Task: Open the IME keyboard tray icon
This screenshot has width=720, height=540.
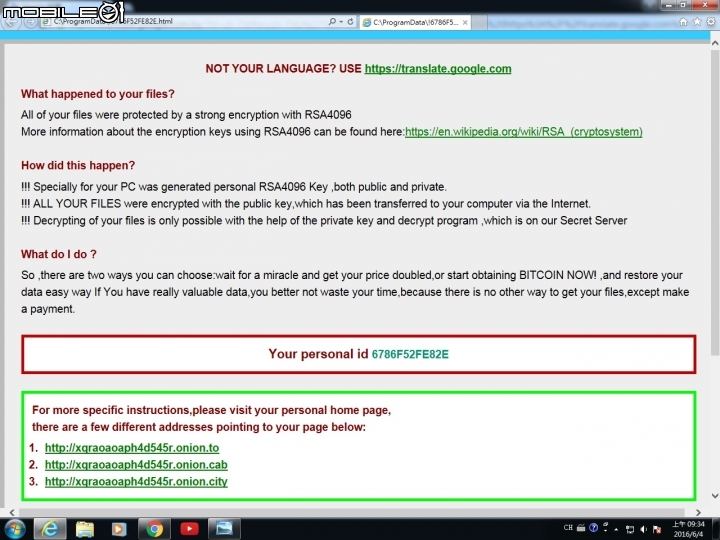Action: (581, 528)
